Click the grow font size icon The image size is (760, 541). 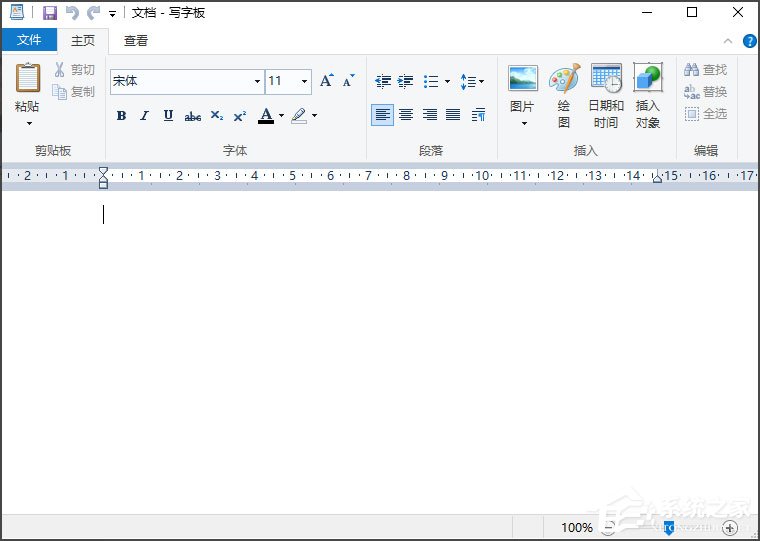[x=326, y=81]
